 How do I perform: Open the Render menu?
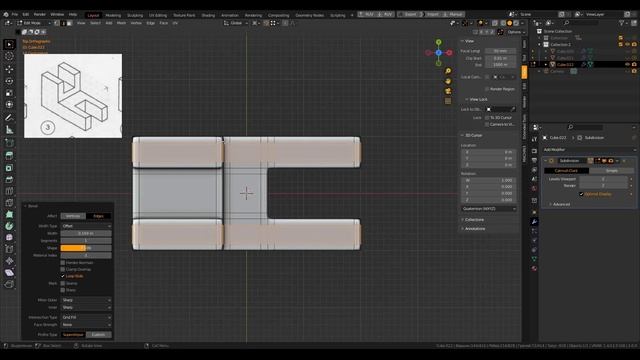40,14
